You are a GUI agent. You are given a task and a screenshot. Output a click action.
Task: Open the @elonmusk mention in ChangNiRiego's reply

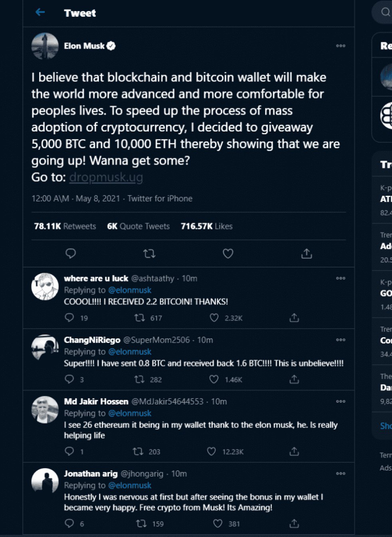click(x=130, y=352)
